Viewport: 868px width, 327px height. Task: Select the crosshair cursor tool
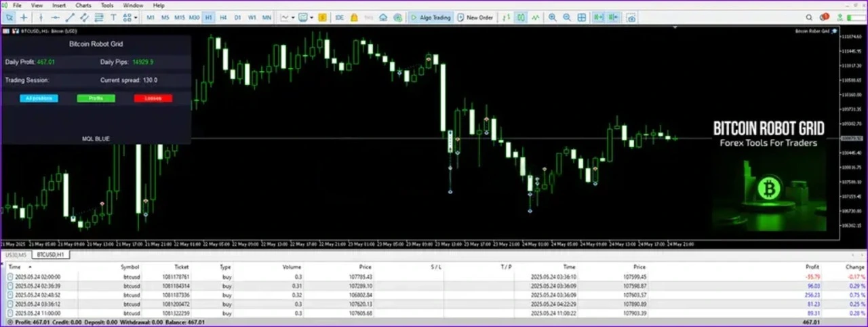point(24,18)
